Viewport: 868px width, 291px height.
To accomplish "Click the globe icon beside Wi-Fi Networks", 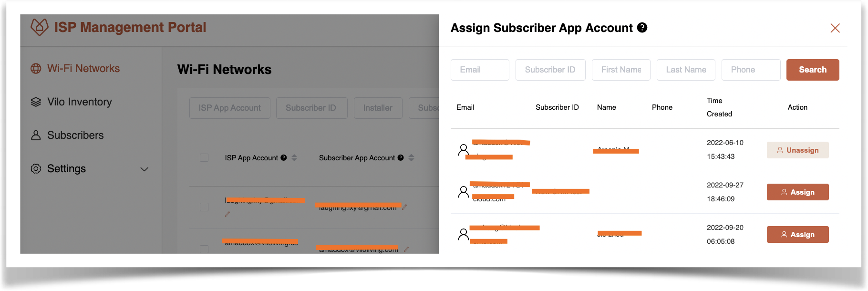I will coord(36,68).
